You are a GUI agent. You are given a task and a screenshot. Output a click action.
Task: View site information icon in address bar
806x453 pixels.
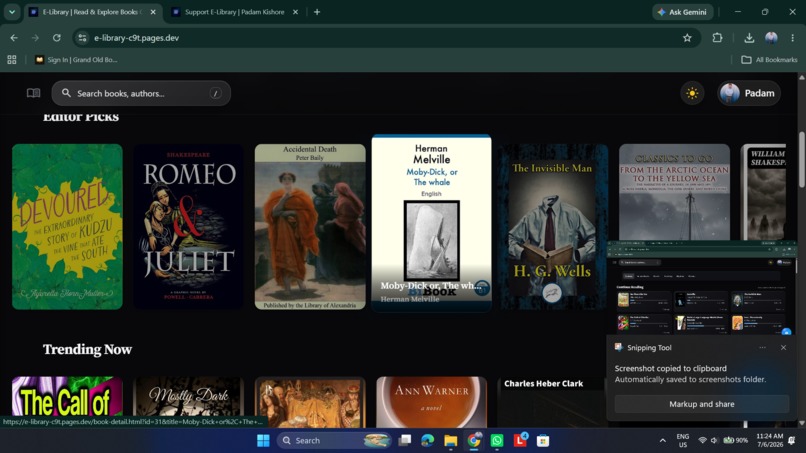(x=82, y=38)
